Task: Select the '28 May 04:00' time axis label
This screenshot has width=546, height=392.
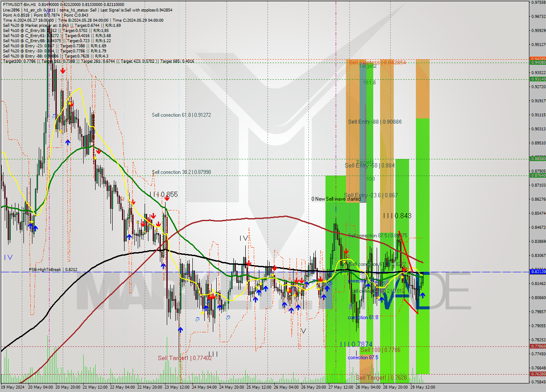Action: point(369,388)
